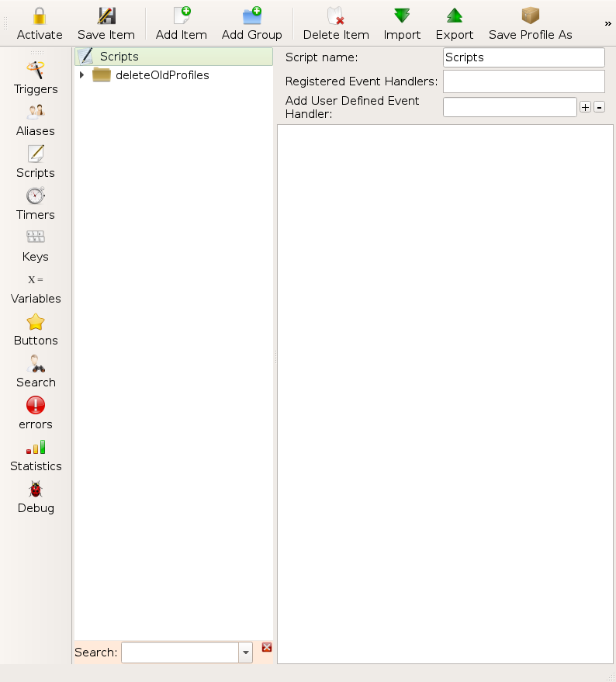Close the search bar with red X
This screenshot has height=682, width=616.
point(267,647)
